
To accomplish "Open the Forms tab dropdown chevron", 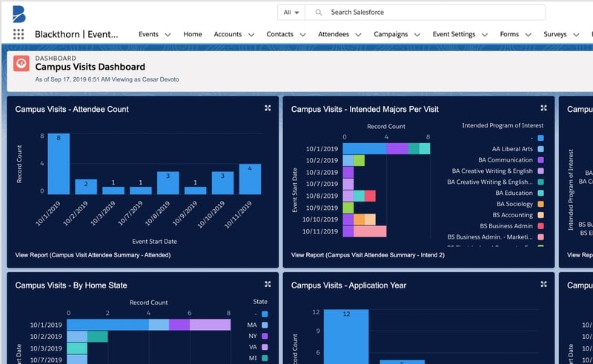I will pos(529,34).
